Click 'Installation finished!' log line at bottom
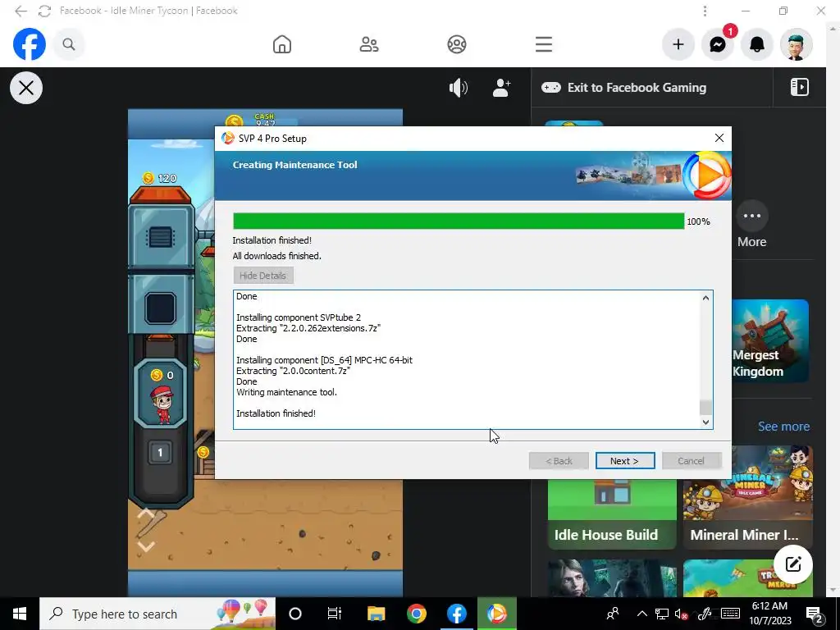 [x=276, y=413]
